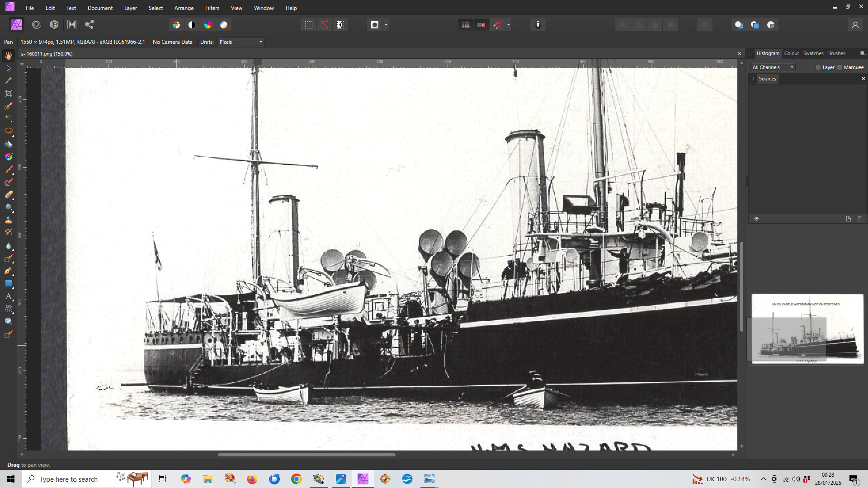Toggle the Sources panel eye icon
868x488 pixels.
pos(756,219)
